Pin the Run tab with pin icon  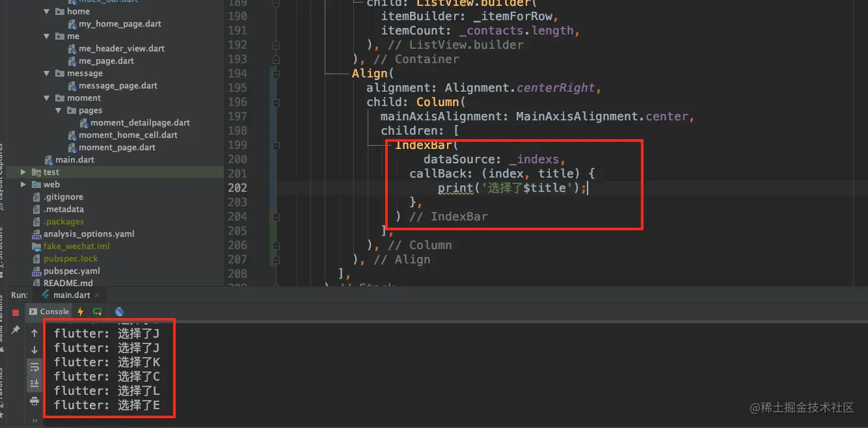point(16,330)
